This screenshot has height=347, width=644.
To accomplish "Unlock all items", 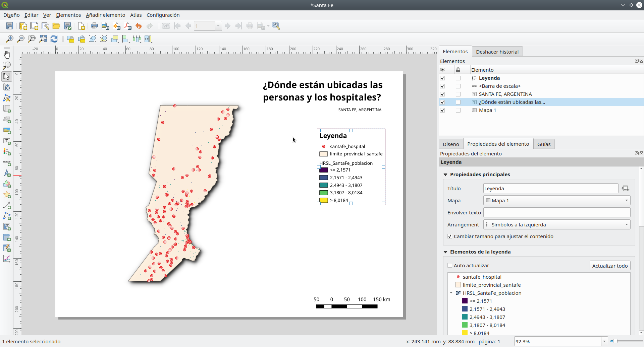I will (82, 39).
